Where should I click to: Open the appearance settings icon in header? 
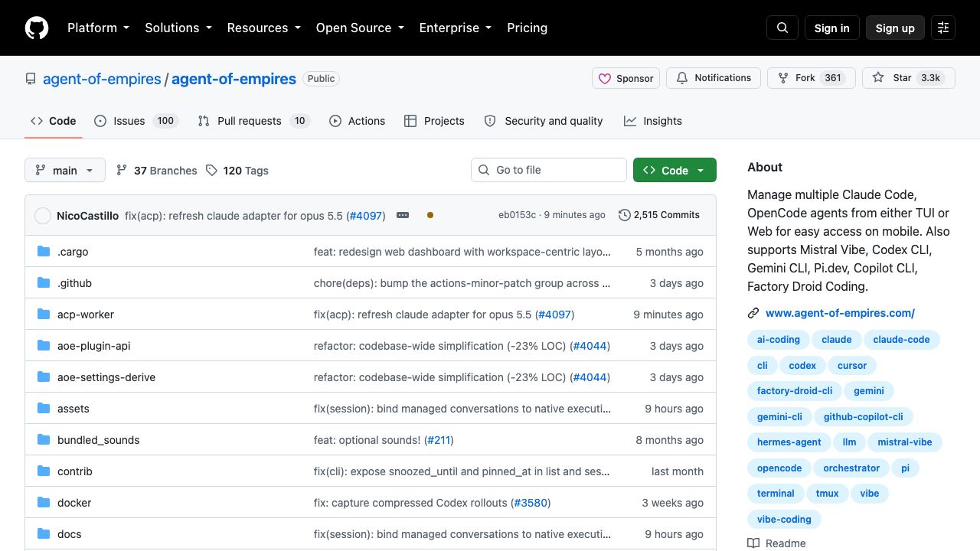click(x=943, y=28)
